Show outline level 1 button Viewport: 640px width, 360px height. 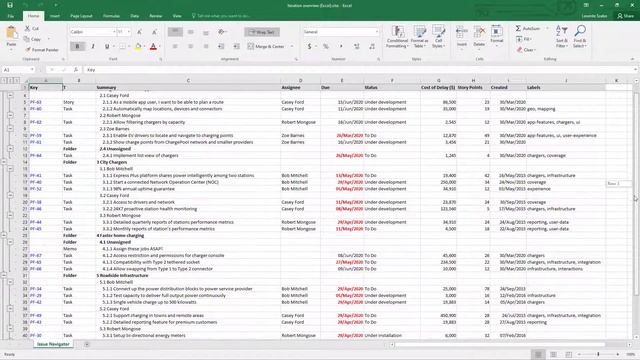point(4,80)
